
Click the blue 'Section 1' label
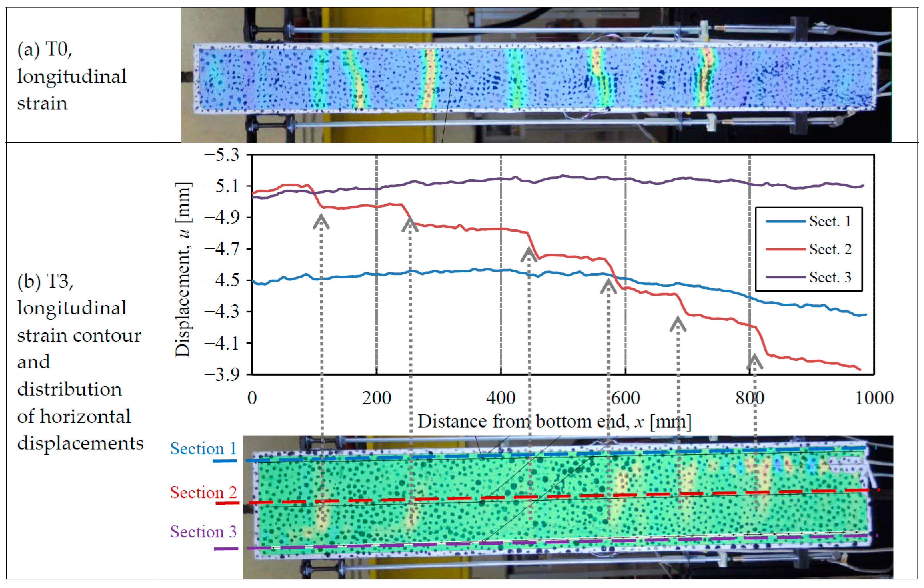(x=203, y=448)
